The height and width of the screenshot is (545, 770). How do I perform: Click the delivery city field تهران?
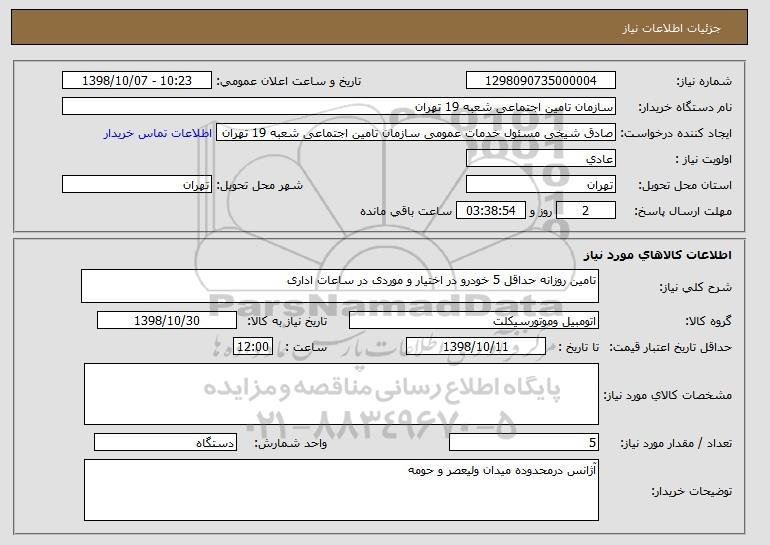(x=137, y=185)
